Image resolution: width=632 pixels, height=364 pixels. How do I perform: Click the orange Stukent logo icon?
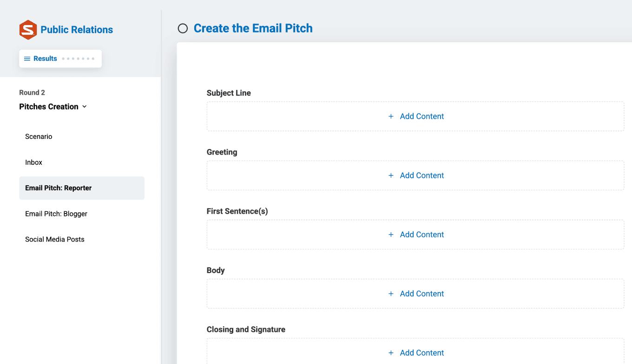[28, 30]
